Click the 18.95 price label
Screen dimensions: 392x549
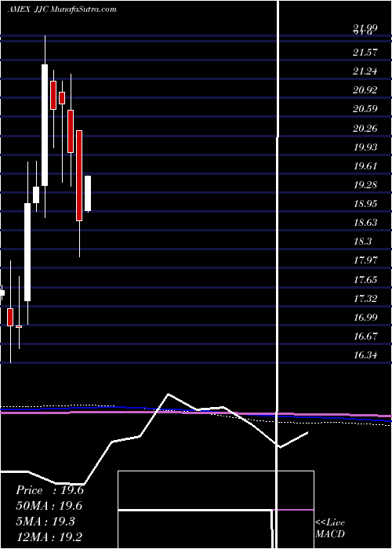coord(365,204)
